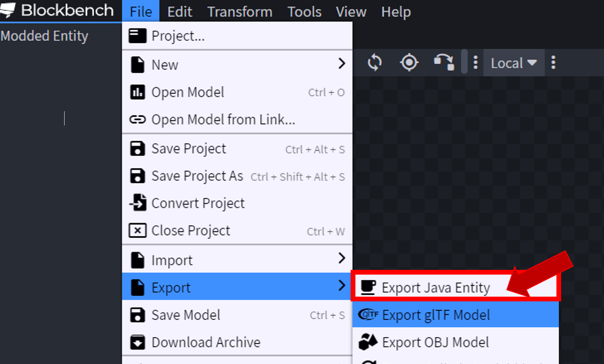Select Save Project As
This screenshot has width=604, height=364.
[x=237, y=176]
